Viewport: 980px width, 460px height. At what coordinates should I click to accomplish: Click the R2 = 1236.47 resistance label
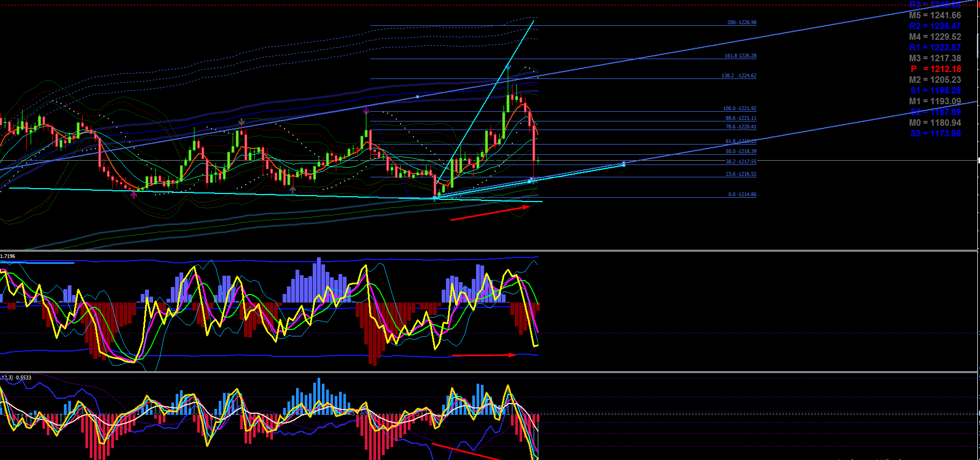(935, 26)
